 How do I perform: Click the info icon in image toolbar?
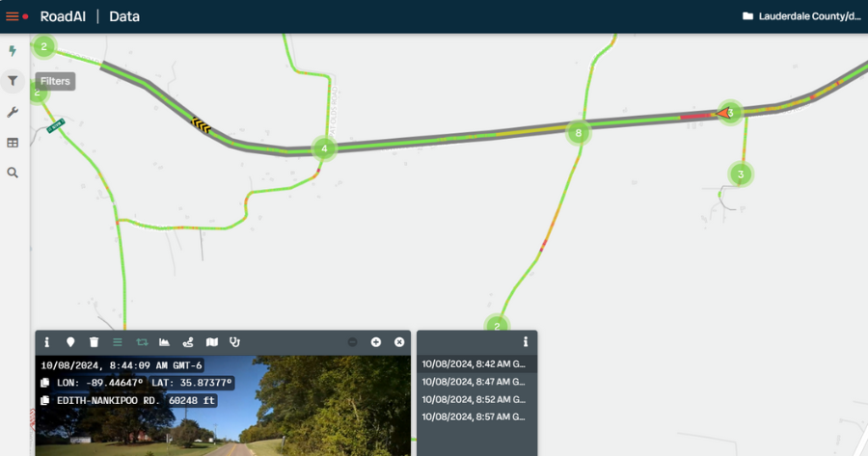coord(47,342)
